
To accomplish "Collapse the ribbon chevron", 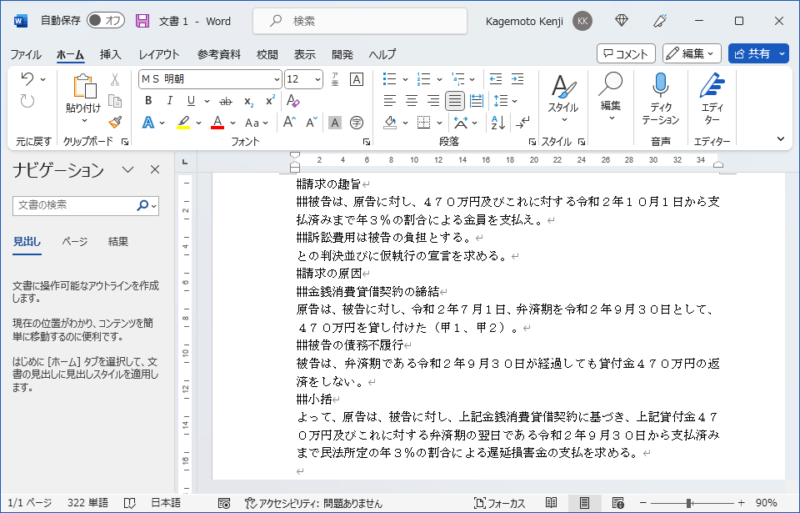I will (781, 138).
